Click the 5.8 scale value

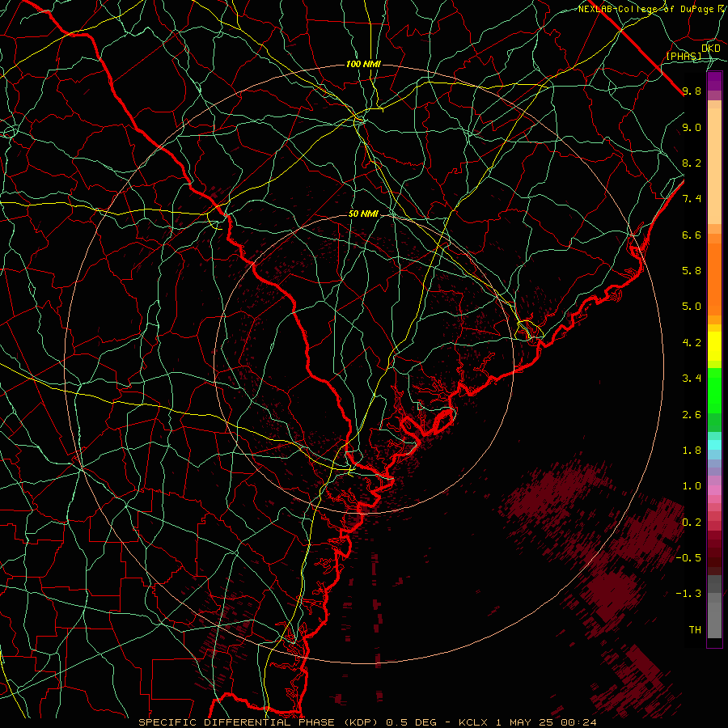(x=692, y=271)
